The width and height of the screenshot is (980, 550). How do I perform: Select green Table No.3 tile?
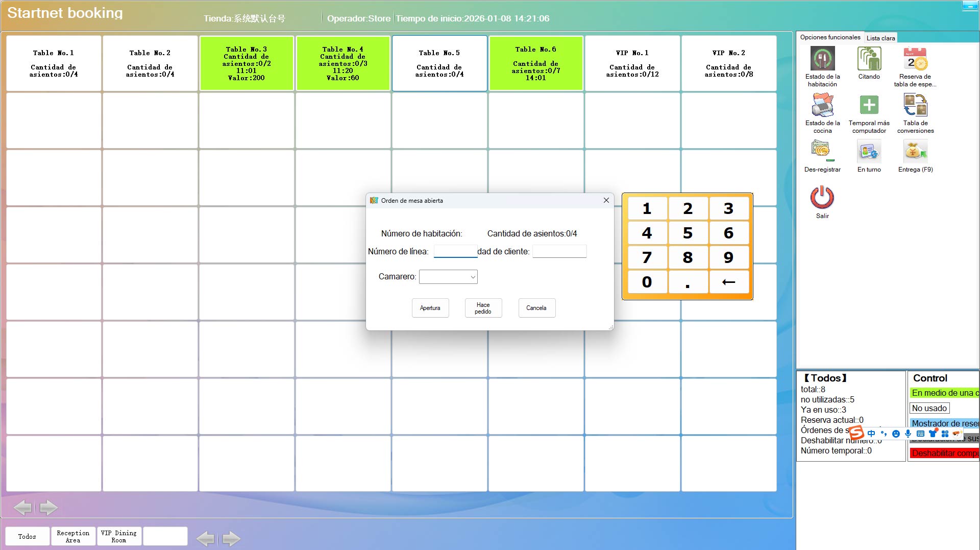coord(247,63)
